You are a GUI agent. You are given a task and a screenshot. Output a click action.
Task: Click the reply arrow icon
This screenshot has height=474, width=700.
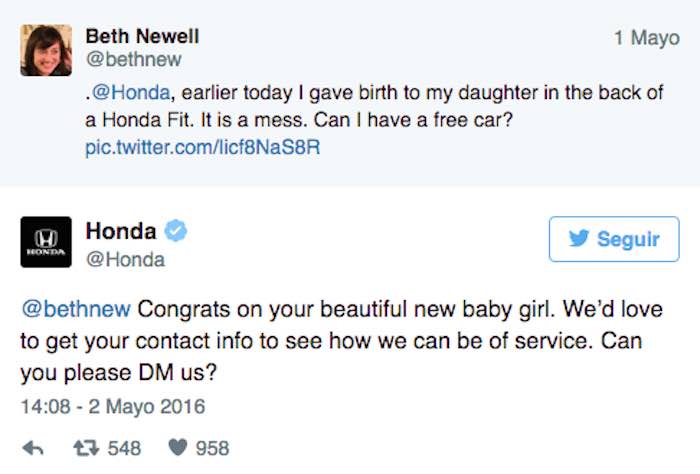pos(32,447)
